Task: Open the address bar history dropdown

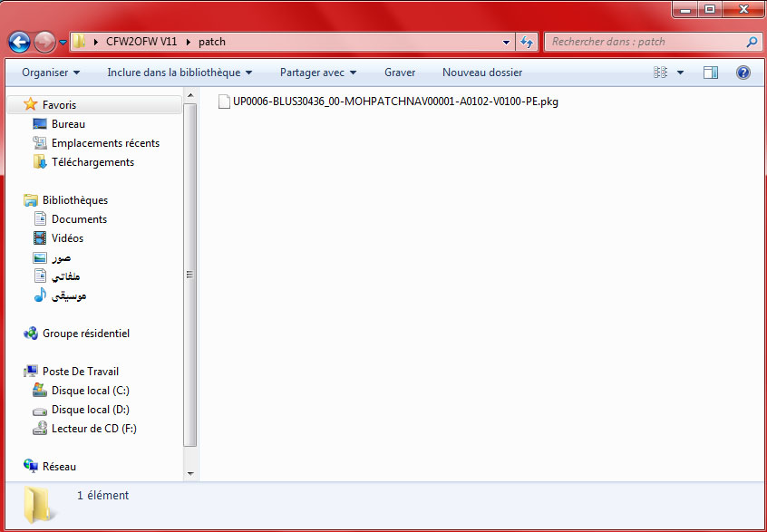Action: point(507,42)
